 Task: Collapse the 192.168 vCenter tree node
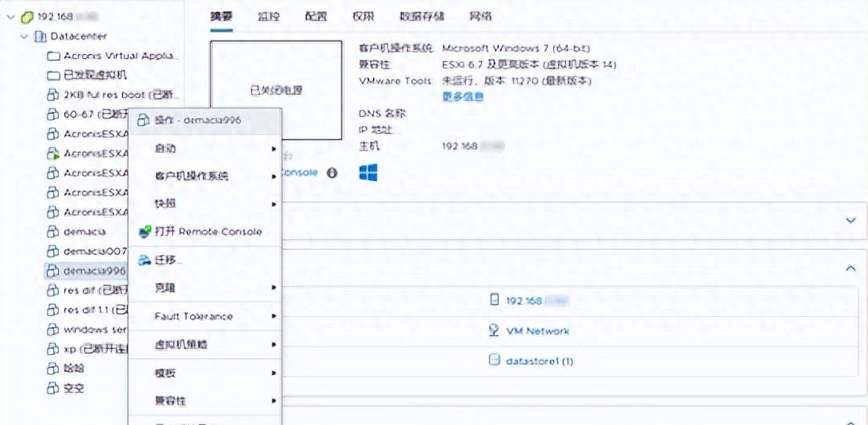[x=11, y=17]
